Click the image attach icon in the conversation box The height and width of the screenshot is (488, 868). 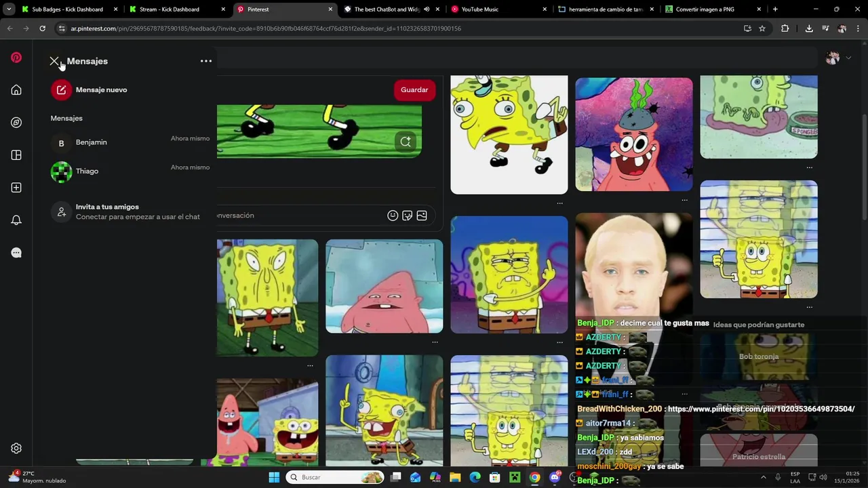click(422, 216)
